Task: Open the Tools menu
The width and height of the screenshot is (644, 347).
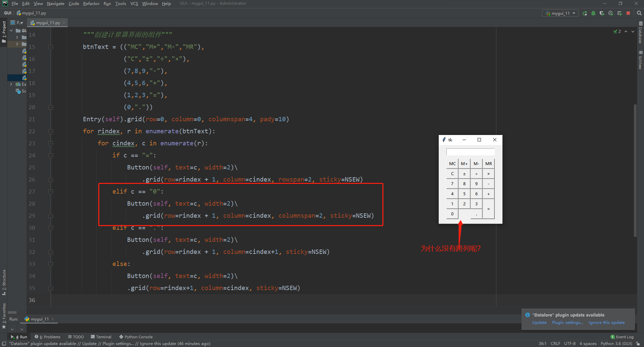Action: coord(120,3)
